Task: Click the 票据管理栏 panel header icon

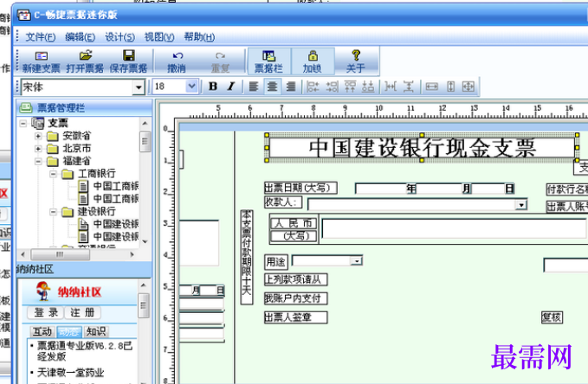Action: click(26, 108)
